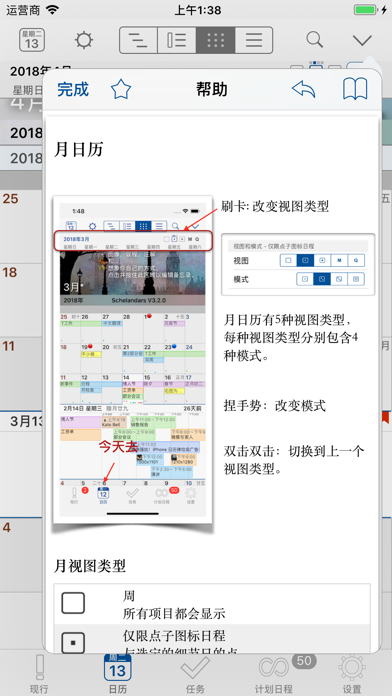Open the 设置 tab
Viewport: 392px width, 696px height.
tap(352, 674)
